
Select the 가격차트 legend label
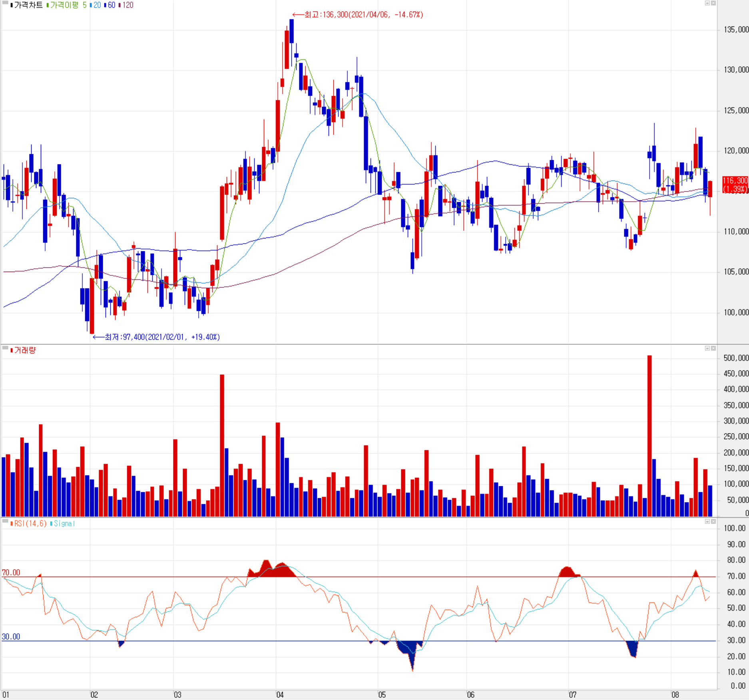click(28, 5)
